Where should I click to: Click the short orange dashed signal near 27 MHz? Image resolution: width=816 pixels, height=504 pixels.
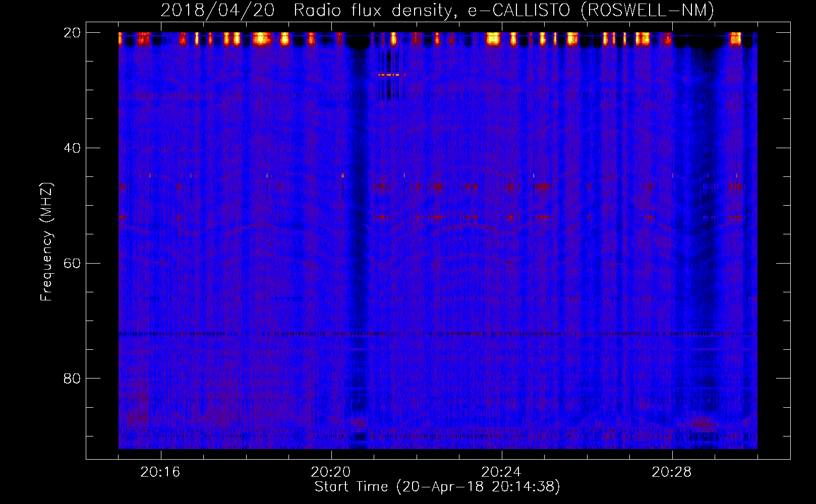coord(392,75)
